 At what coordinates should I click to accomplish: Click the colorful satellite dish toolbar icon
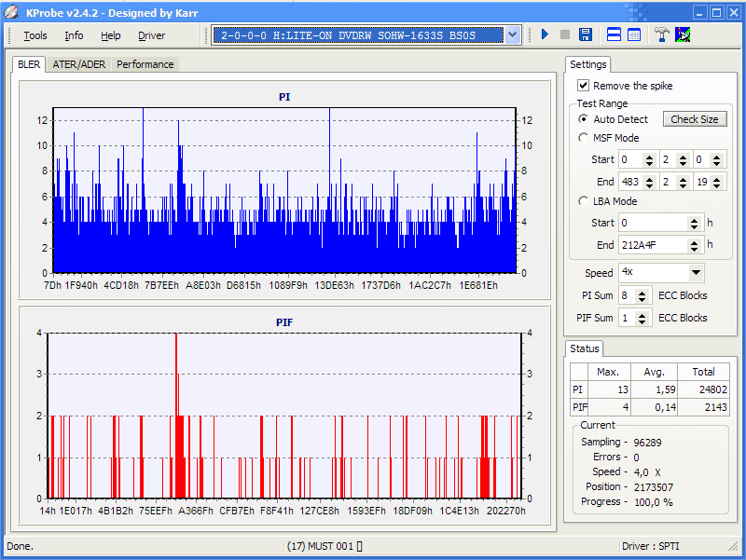coord(684,35)
